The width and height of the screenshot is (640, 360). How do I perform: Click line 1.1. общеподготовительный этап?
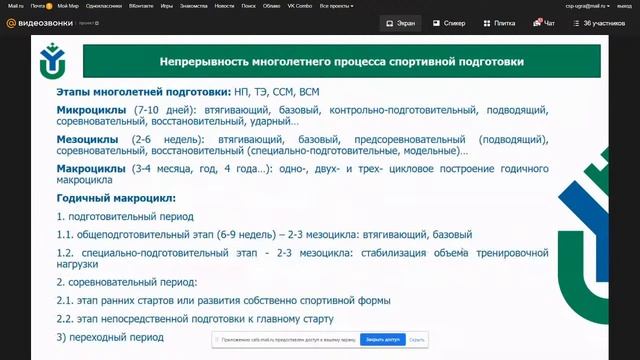coord(264,235)
